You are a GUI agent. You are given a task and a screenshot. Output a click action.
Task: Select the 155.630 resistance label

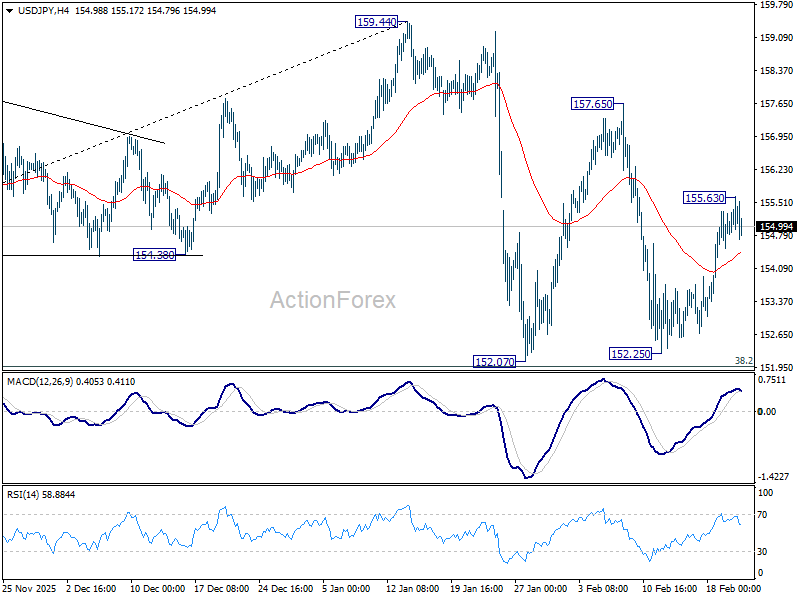point(702,197)
